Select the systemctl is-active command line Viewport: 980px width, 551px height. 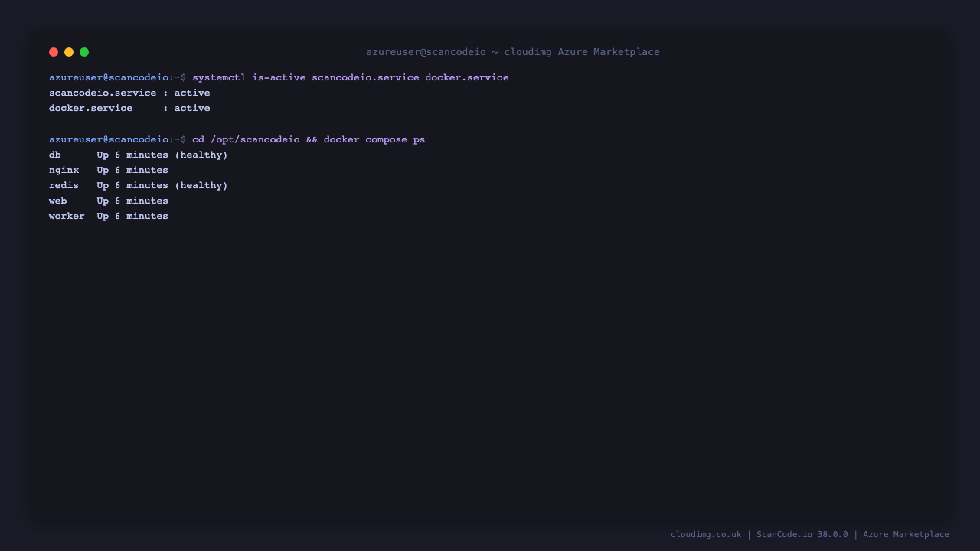(x=279, y=77)
